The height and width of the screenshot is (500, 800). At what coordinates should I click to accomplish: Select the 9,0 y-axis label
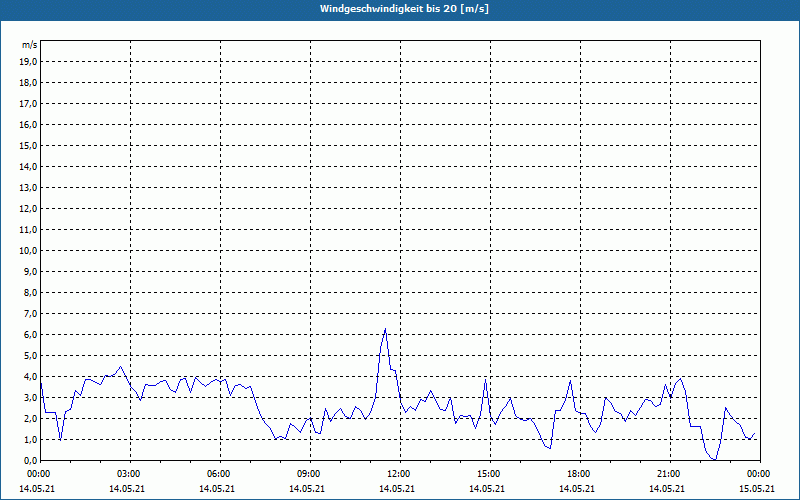30,271
